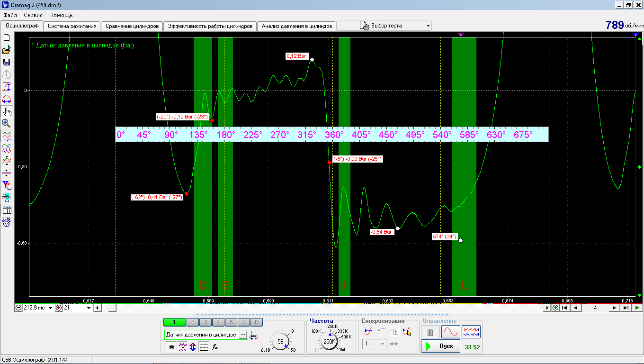Click the horizontal scrollbar left arrow
The height and width of the screenshot is (364, 644).
click(x=97, y=308)
